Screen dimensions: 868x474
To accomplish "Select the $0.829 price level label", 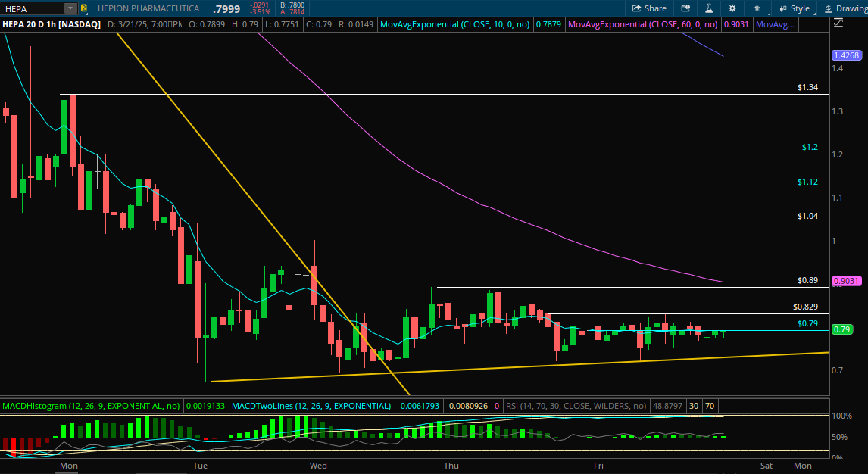I will click(805, 307).
